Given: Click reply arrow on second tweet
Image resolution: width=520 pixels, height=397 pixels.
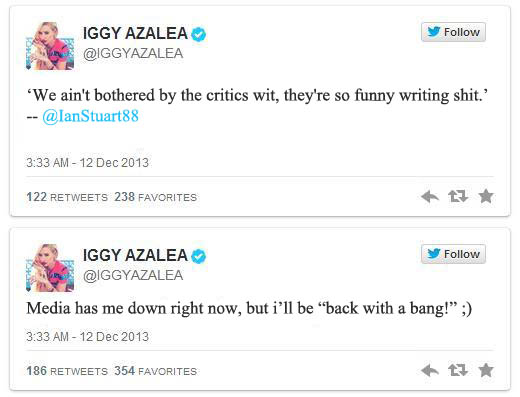Looking at the screenshot, I should (430, 370).
